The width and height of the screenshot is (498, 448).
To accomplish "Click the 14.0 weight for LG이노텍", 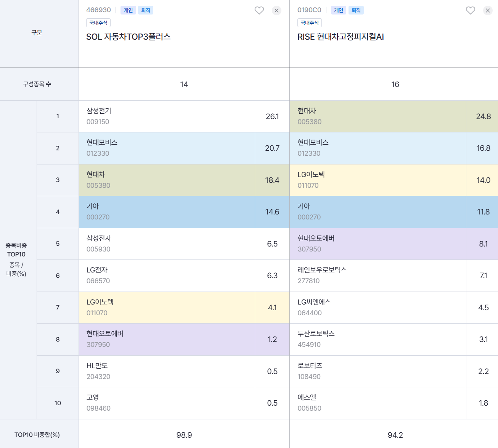I will pyautogui.click(x=484, y=180).
